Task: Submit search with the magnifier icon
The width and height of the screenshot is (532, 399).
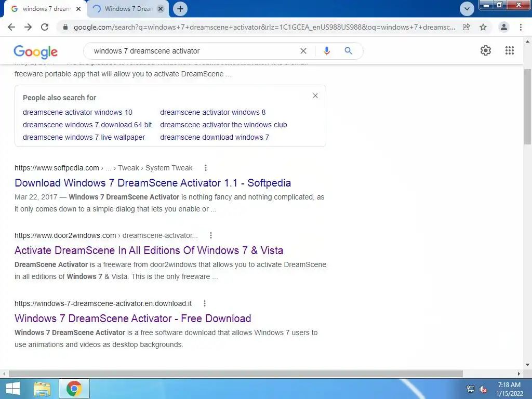Action: 348,51
